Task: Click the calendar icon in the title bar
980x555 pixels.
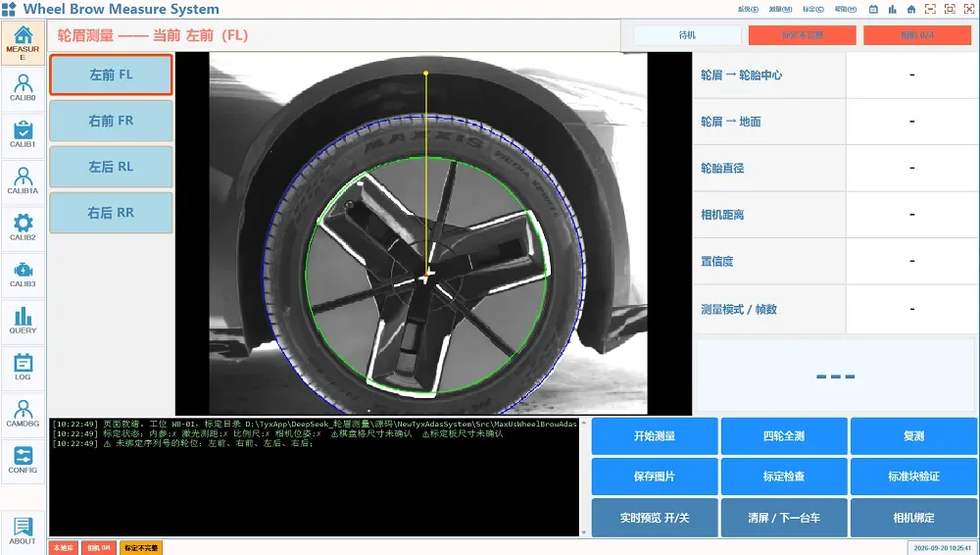Action: pos(873,9)
